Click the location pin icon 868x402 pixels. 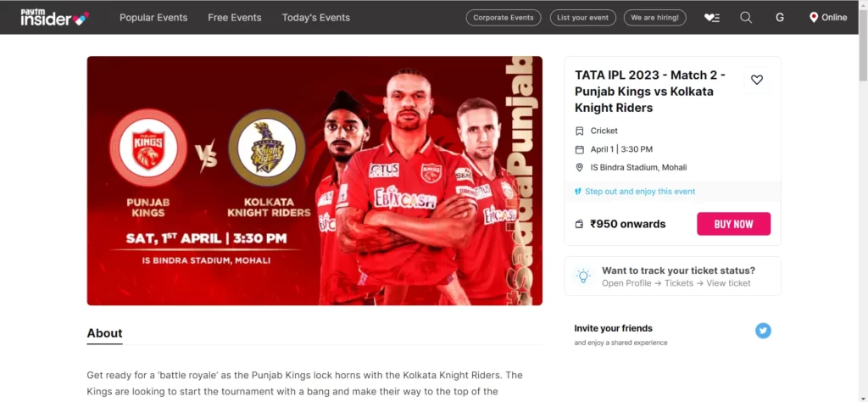tap(813, 18)
